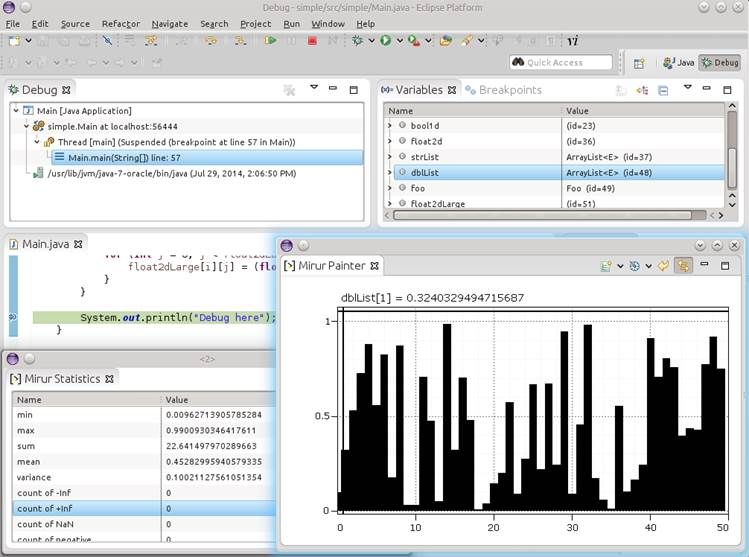Expand the dblList variable node
This screenshot has height=557, width=749.
point(390,173)
